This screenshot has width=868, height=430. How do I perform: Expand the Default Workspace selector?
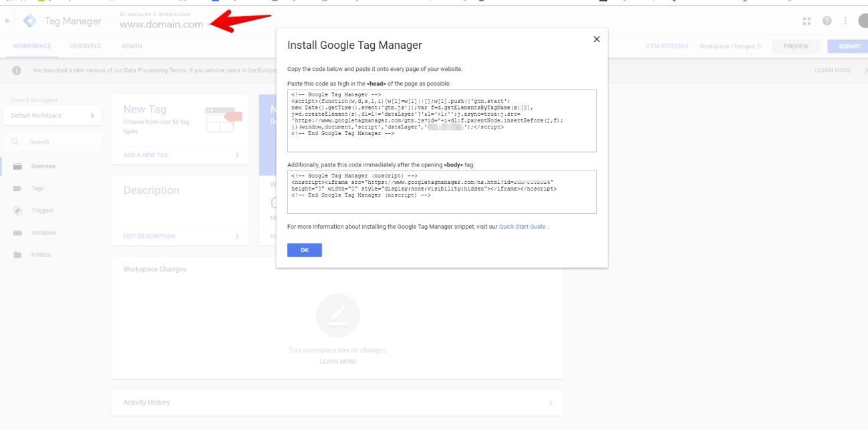point(52,116)
